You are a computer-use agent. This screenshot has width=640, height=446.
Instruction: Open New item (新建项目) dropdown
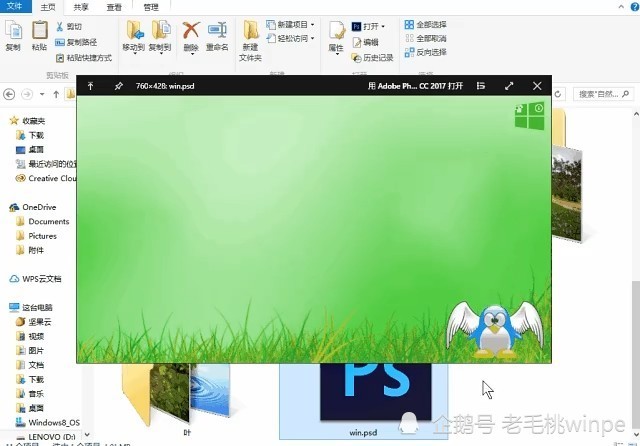tap(290, 25)
